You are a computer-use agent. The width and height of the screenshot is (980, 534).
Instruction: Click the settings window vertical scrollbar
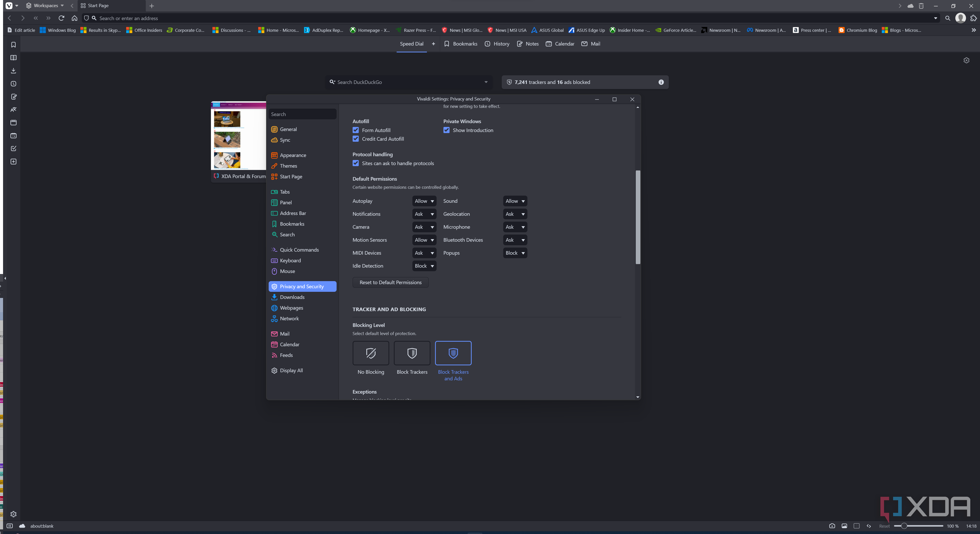(x=638, y=217)
